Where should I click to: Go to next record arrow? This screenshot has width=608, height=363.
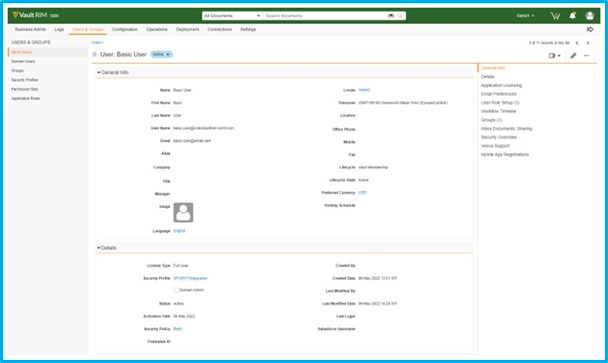(588, 43)
